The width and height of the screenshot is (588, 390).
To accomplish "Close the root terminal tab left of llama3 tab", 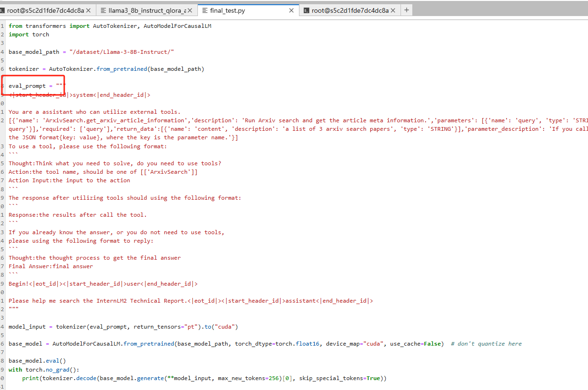I will tap(88, 10).
